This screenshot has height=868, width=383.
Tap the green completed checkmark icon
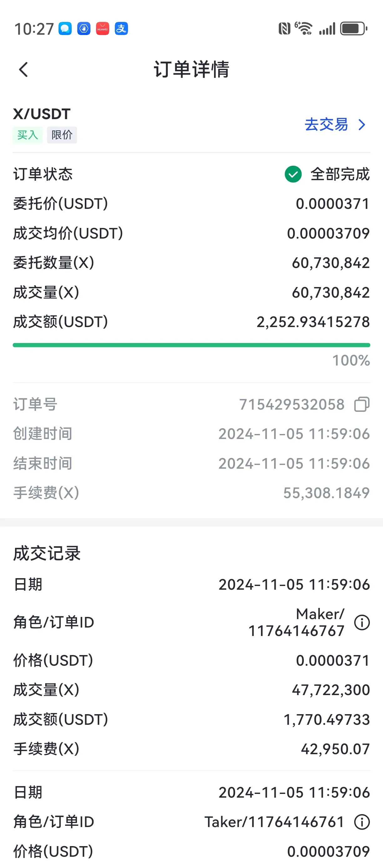(x=293, y=174)
